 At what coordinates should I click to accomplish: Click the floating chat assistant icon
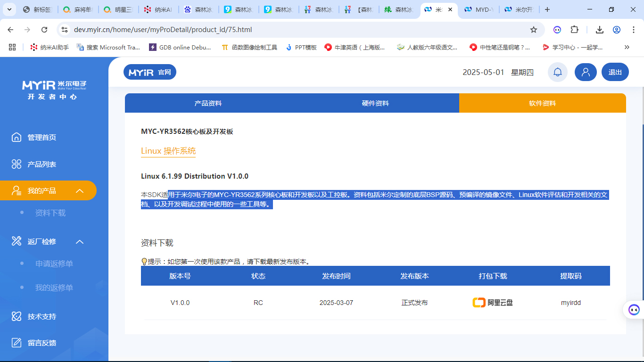coord(634,310)
